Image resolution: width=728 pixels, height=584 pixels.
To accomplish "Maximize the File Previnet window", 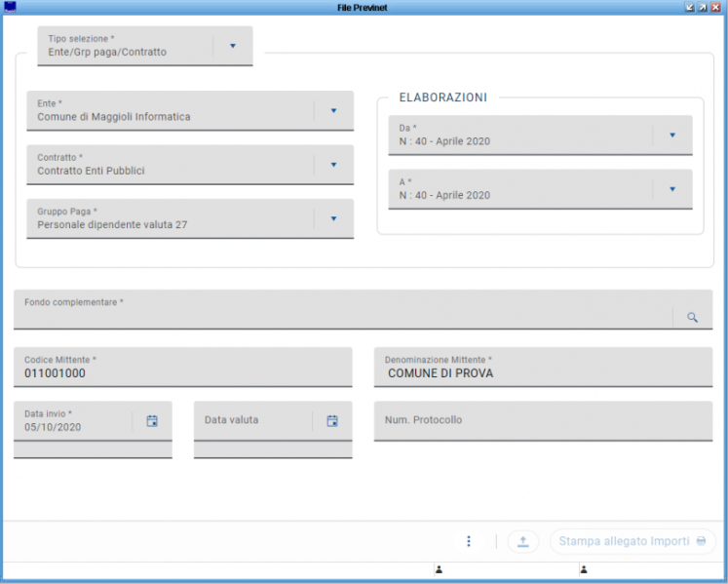I will coord(703,8).
